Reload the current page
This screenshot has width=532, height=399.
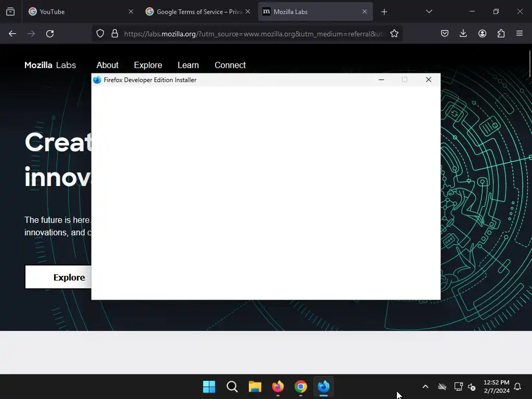[x=50, y=34]
